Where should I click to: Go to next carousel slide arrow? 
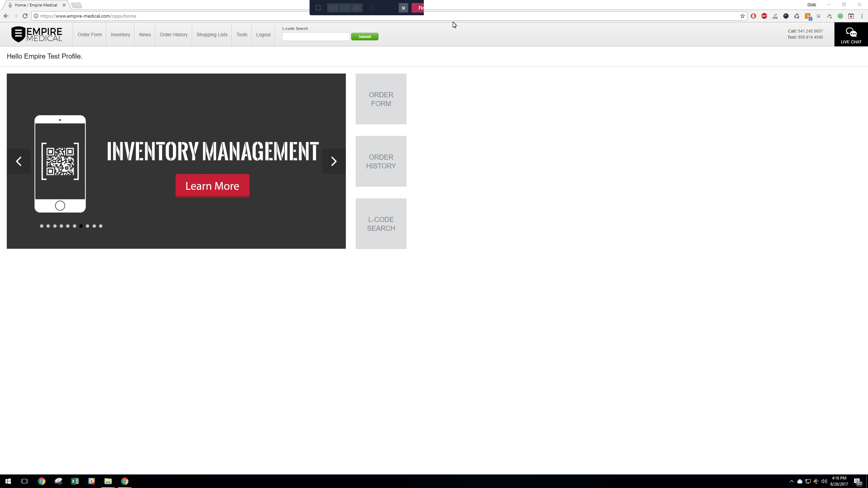click(x=334, y=161)
